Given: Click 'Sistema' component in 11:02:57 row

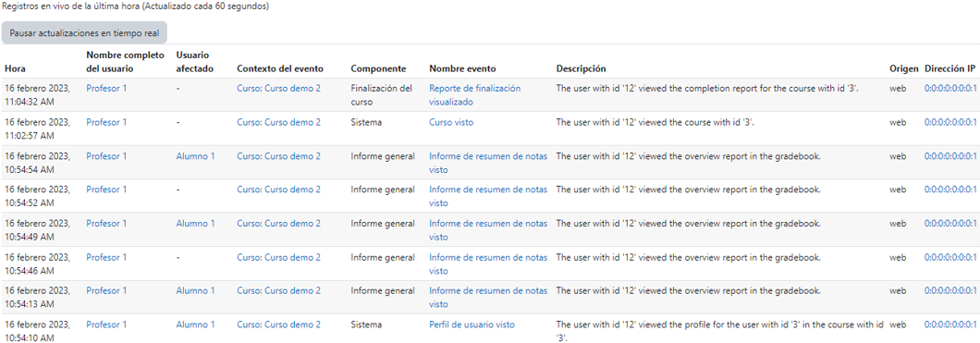Looking at the screenshot, I should point(366,122).
